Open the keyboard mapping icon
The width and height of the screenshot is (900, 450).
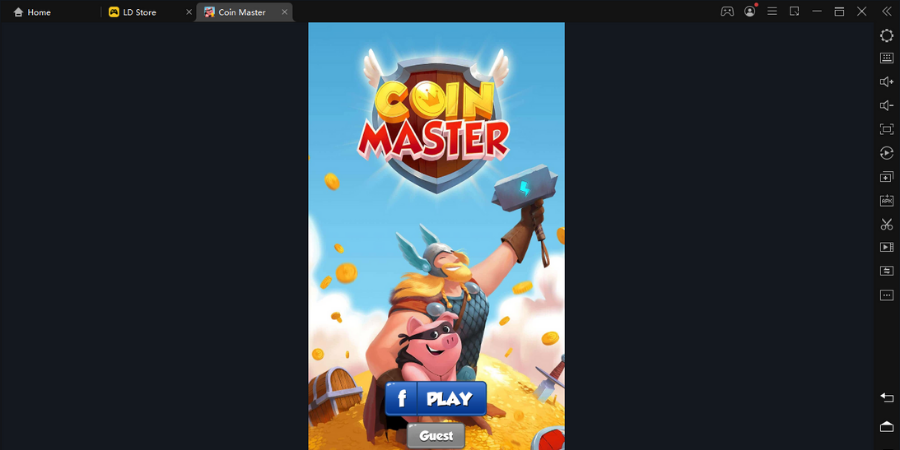[x=886, y=58]
